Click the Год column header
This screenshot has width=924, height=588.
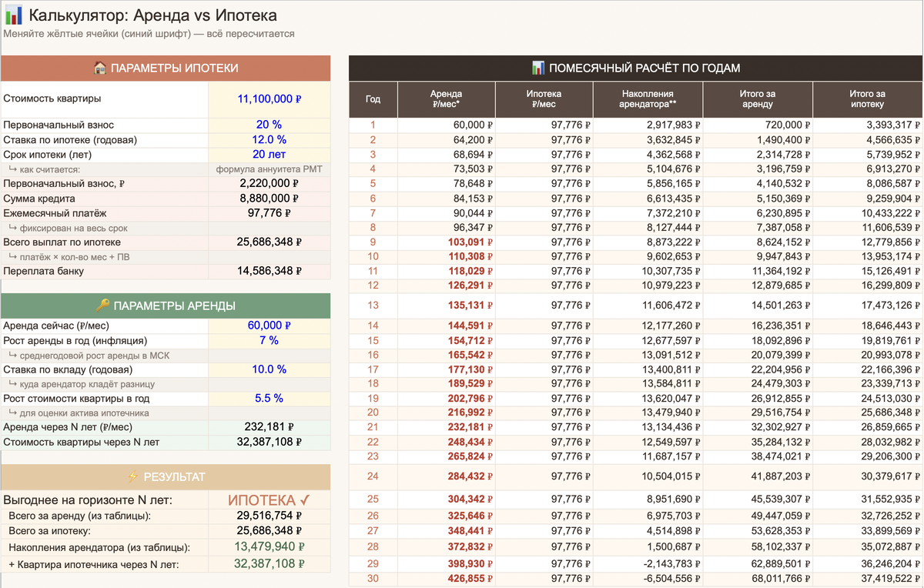tap(373, 99)
